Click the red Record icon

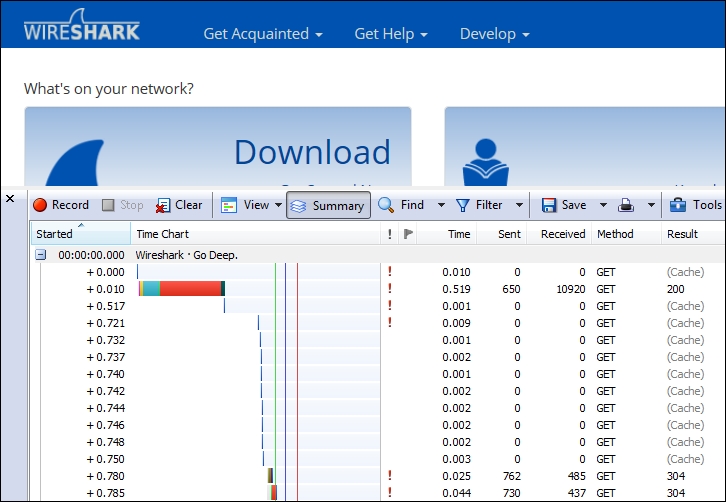point(40,205)
